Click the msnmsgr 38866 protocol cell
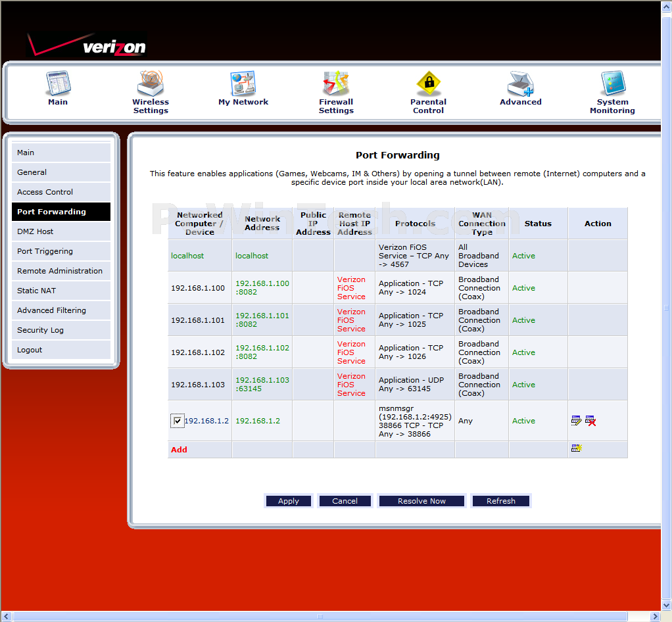Screen dimensions: 672x622 [415, 421]
